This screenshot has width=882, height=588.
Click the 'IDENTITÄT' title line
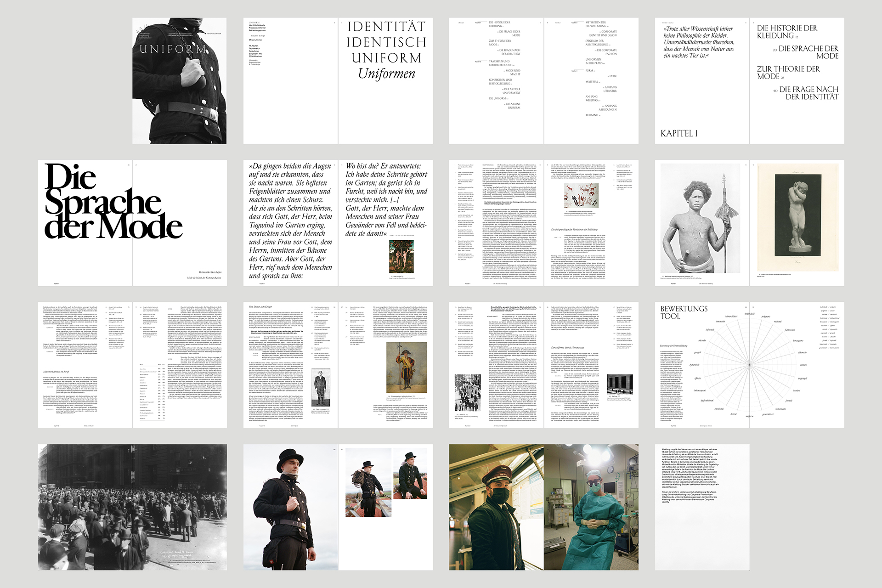386,27
